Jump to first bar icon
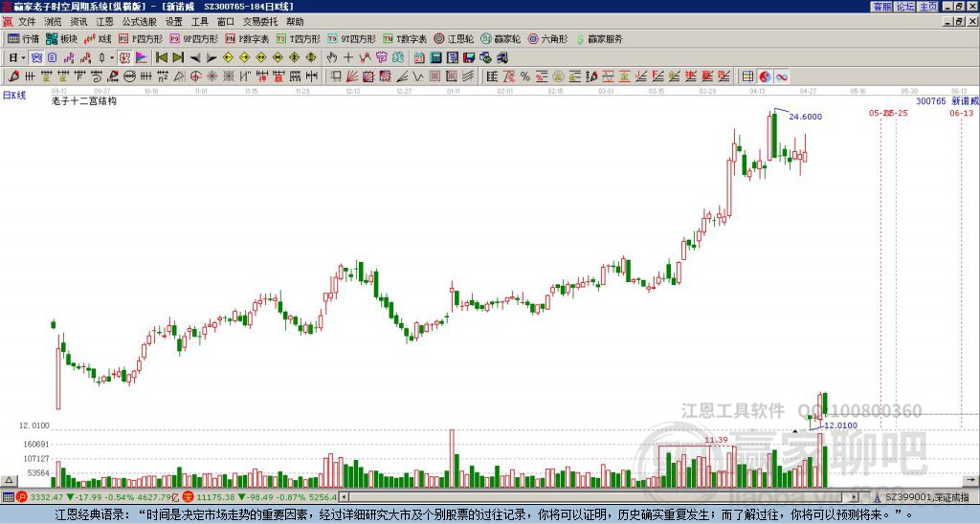The width and height of the screenshot is (980, 524). point(161,58)
